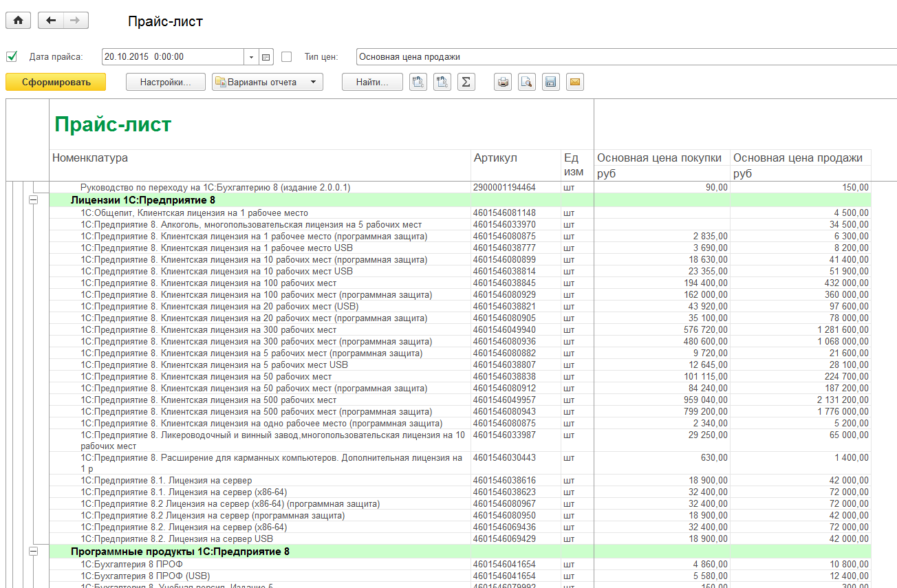Click article number 2900001194464
This screenshot has height=588, width=897.
click(504, 188)
